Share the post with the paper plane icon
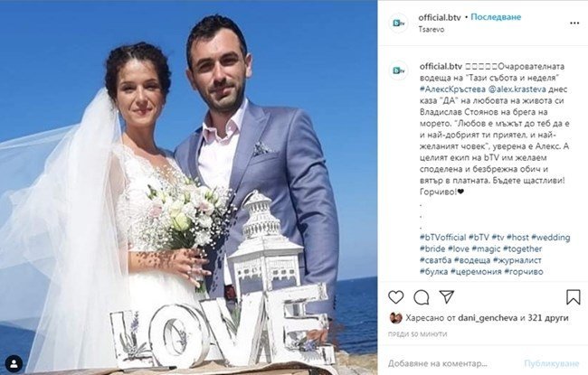The image size is (588, 375). [x=447, y=297]
